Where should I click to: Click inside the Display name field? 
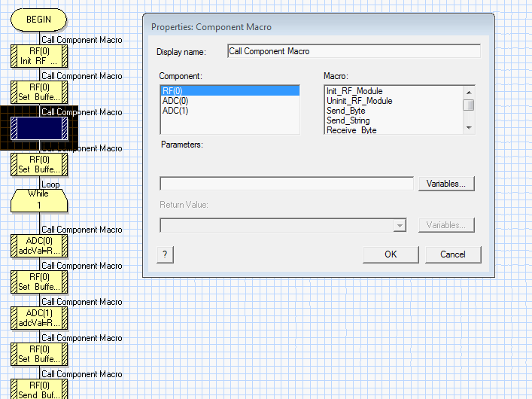[354, 51]
